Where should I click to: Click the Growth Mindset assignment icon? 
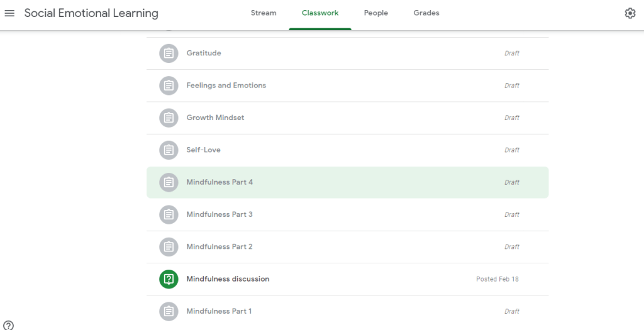[168, 118]
